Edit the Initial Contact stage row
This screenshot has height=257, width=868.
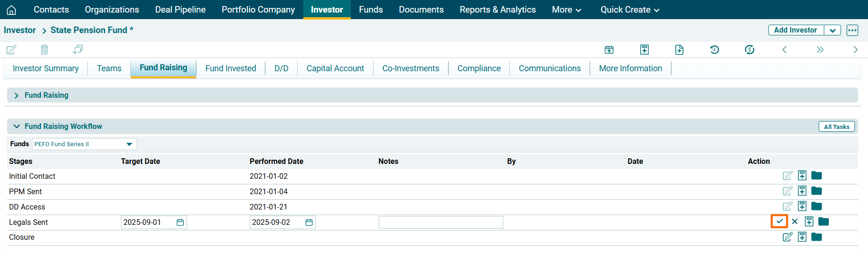(x=787, y=176)
